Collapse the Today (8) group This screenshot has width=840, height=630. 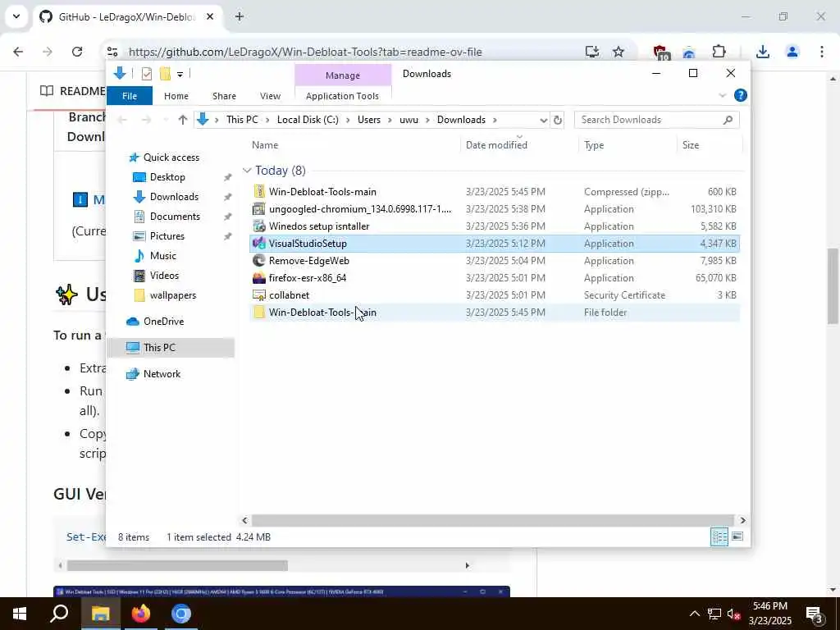pos(246,171)
